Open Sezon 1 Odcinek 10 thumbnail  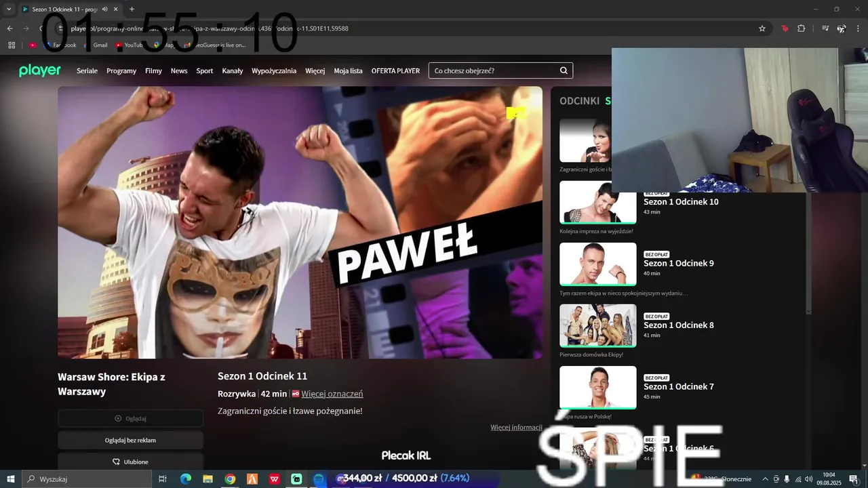597,202
